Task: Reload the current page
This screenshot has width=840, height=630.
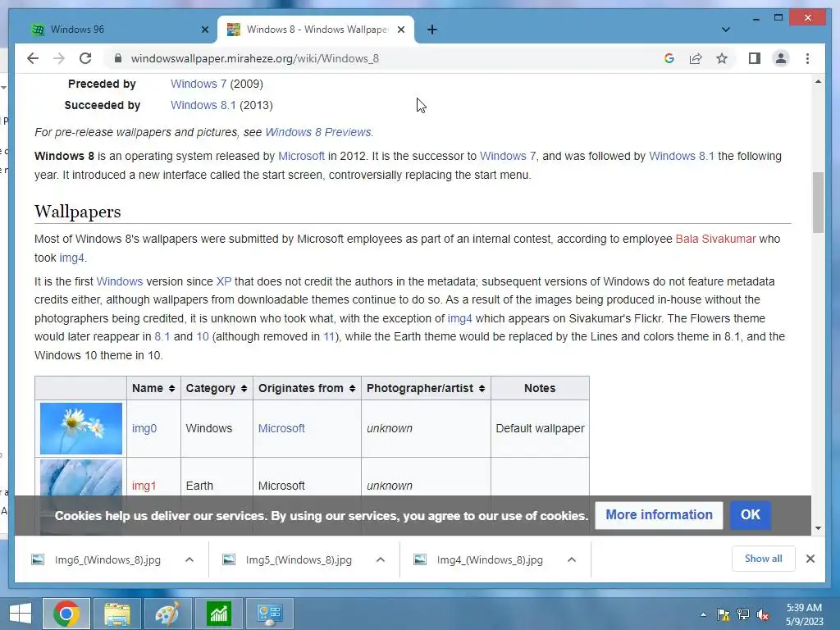Action: pos(85,58)
